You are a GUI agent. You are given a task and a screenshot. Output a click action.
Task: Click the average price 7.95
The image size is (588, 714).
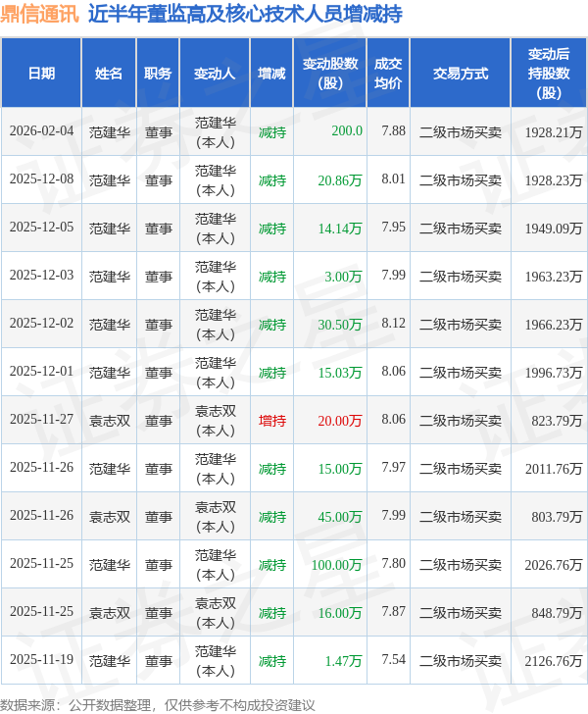[x=393, y=228]
